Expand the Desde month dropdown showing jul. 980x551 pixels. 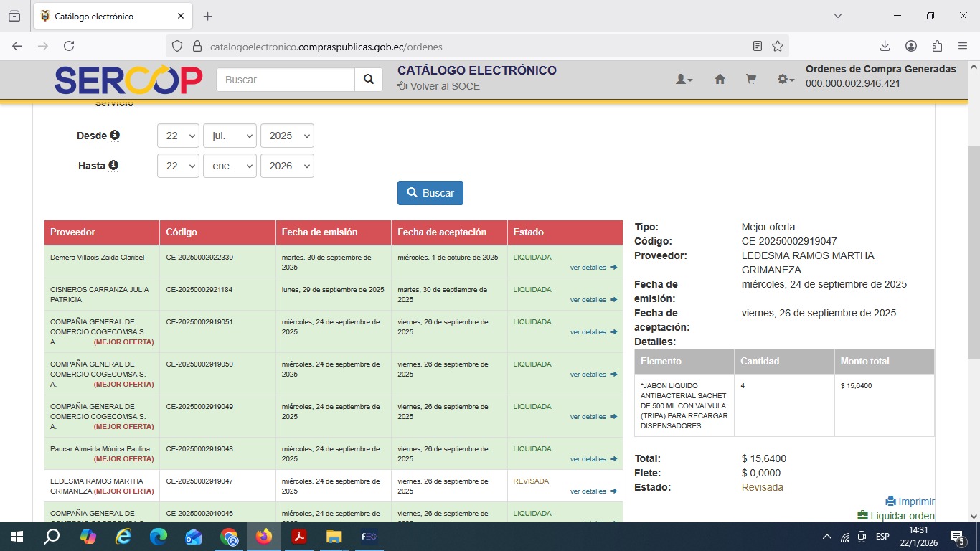click(x=230, y=136)
